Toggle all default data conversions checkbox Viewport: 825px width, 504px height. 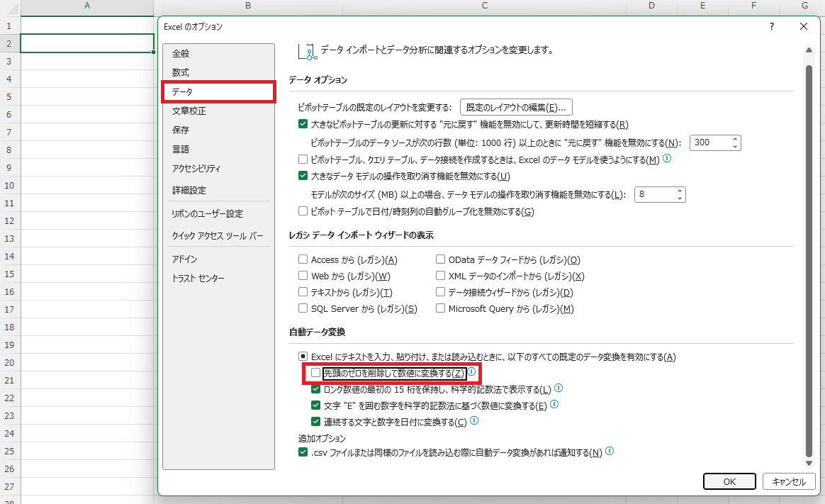(x=303, y=357)
